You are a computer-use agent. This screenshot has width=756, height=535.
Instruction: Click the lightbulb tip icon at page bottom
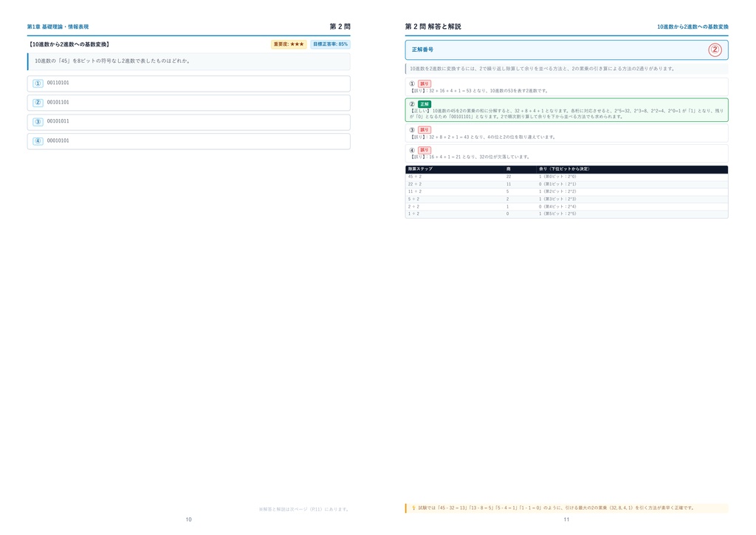click(x=413, y=508)
